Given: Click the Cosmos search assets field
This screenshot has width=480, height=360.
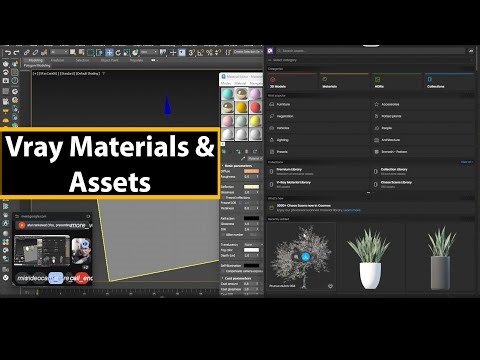Looking at the screenshot, I should (371, 51).
